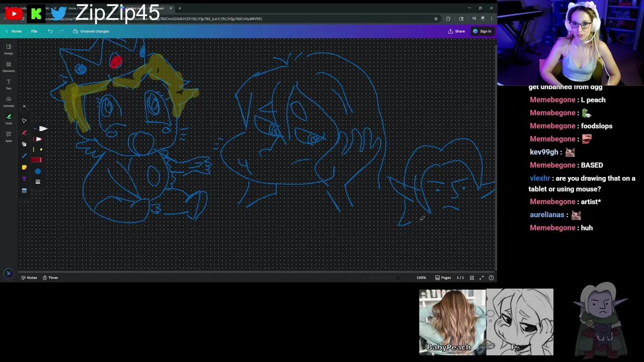This screenshot has height=362, width=644.
Task: Start the Timer
Action: click(x=50, y=278)
